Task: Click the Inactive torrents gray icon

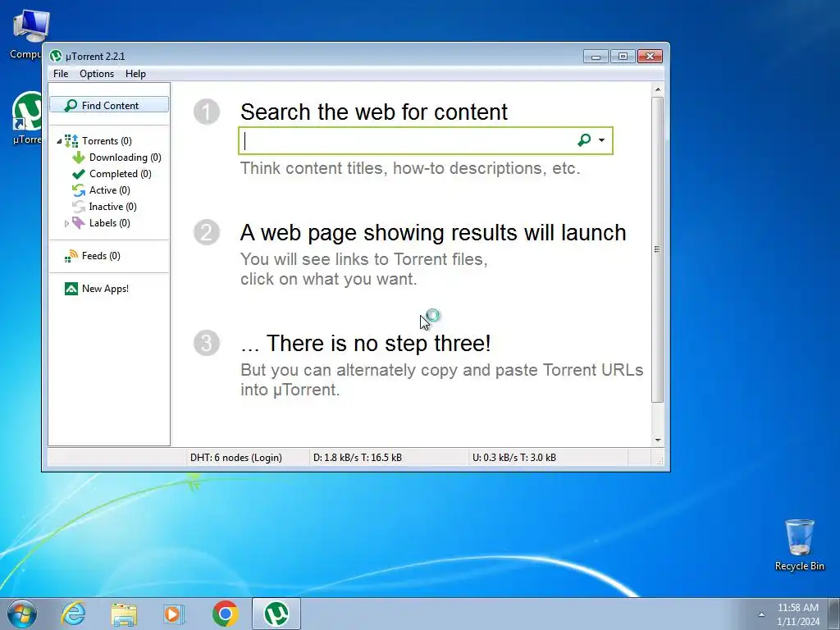Action: coord(79,207)
